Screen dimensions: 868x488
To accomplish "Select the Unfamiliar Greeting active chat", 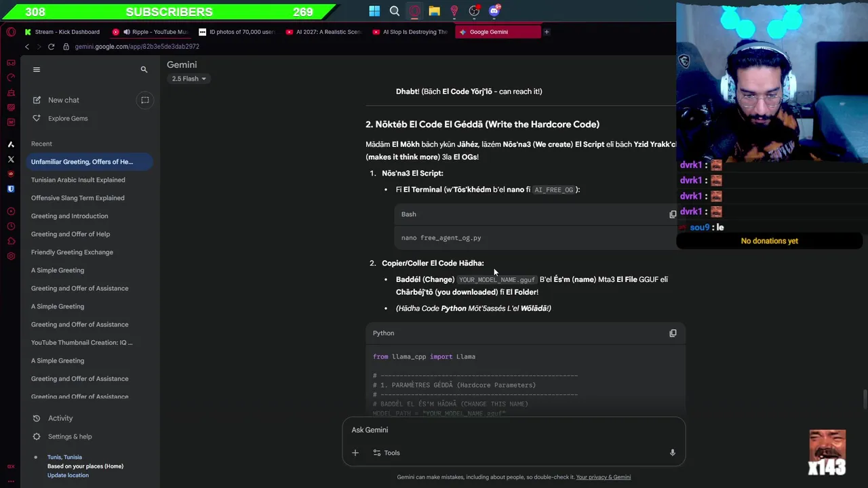I will 88,162.
